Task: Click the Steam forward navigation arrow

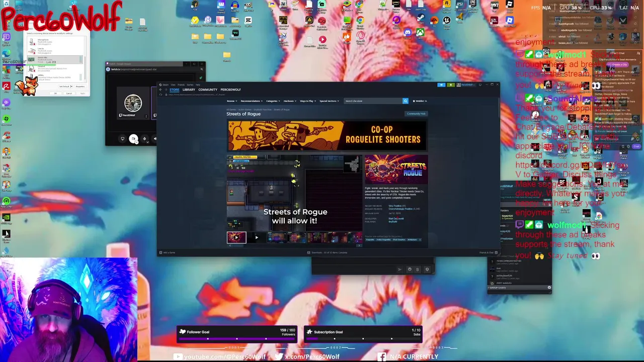Action: pos(166,89)
